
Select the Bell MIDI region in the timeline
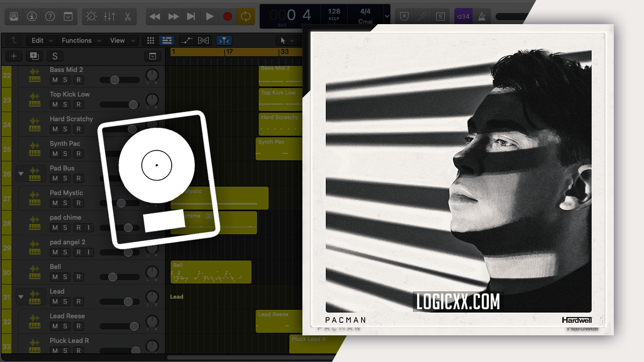(210, 272)
